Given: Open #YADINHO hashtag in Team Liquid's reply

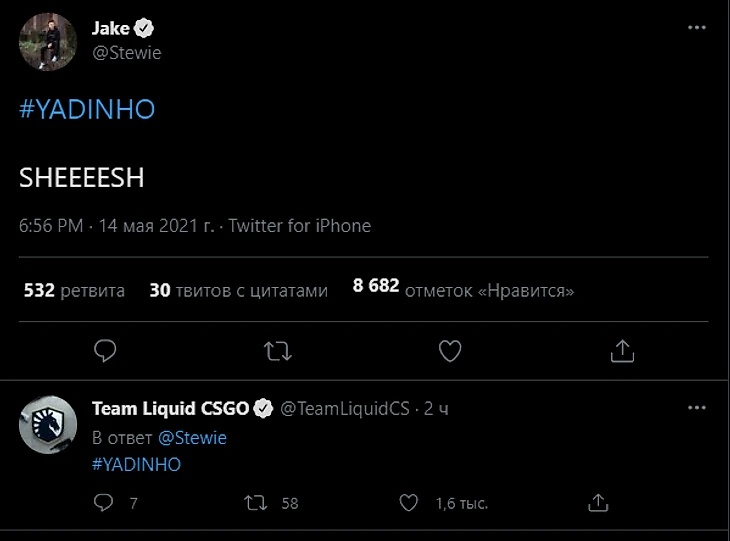Looking at the screenshot, I should tap(136, 464).
